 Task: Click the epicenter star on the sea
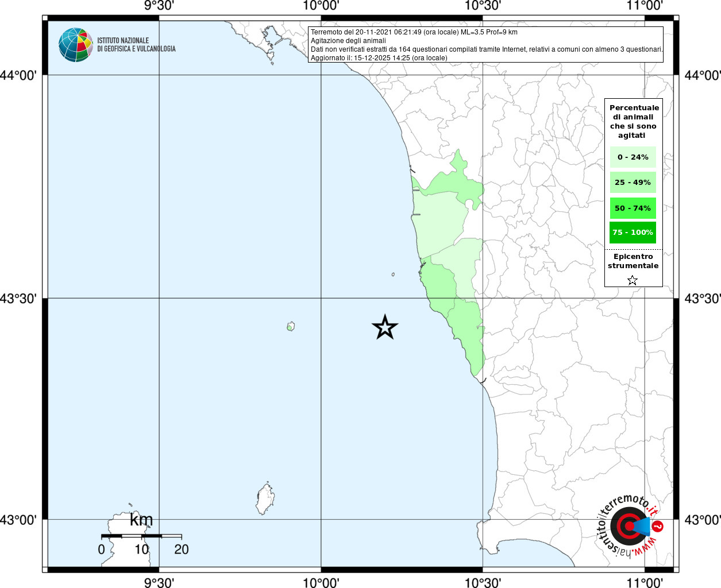click(385, 327)
